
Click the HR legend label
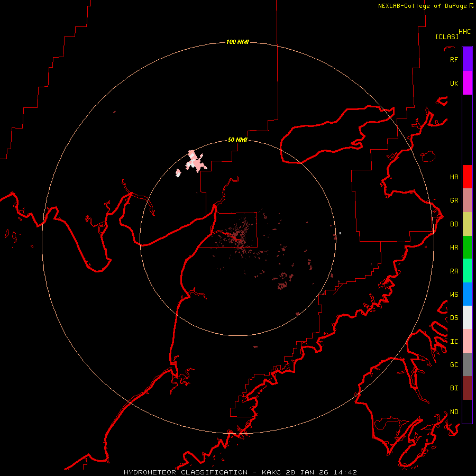coord(454,247)
